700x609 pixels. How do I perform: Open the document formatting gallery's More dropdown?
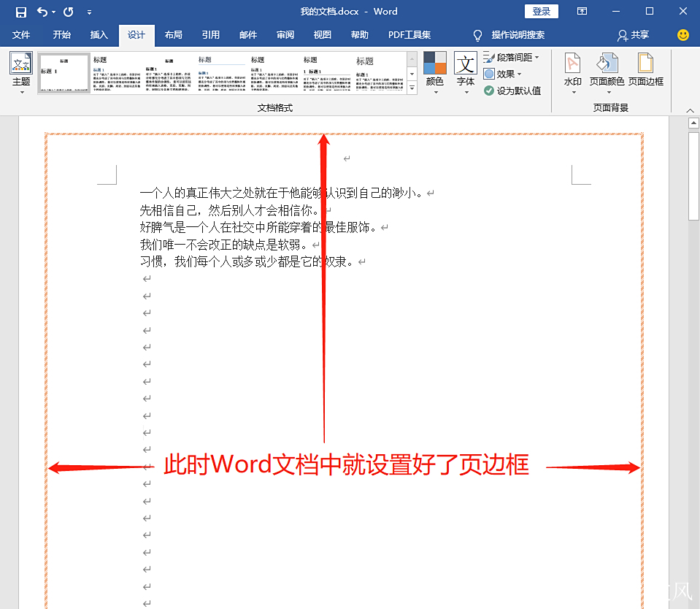(412, 85)
